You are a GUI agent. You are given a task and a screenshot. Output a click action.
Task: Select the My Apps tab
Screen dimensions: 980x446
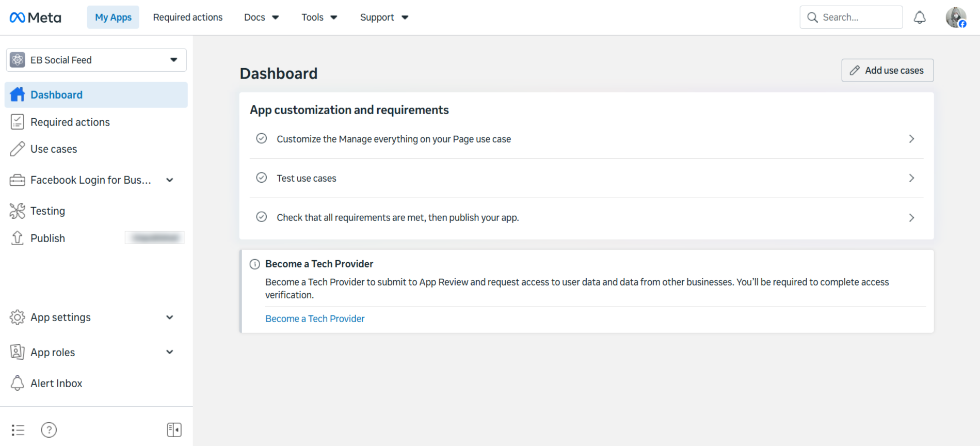pyautogui.click(x=113, y=18)
